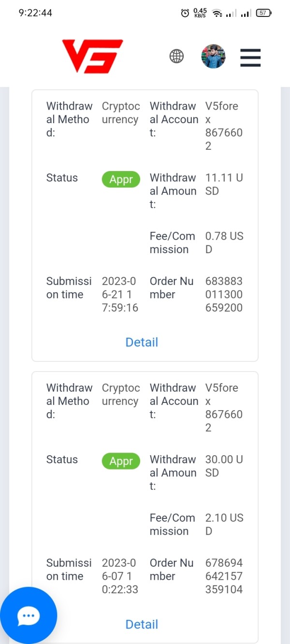
Task: Open the user profile avatar
Action: tap(213, 56)
